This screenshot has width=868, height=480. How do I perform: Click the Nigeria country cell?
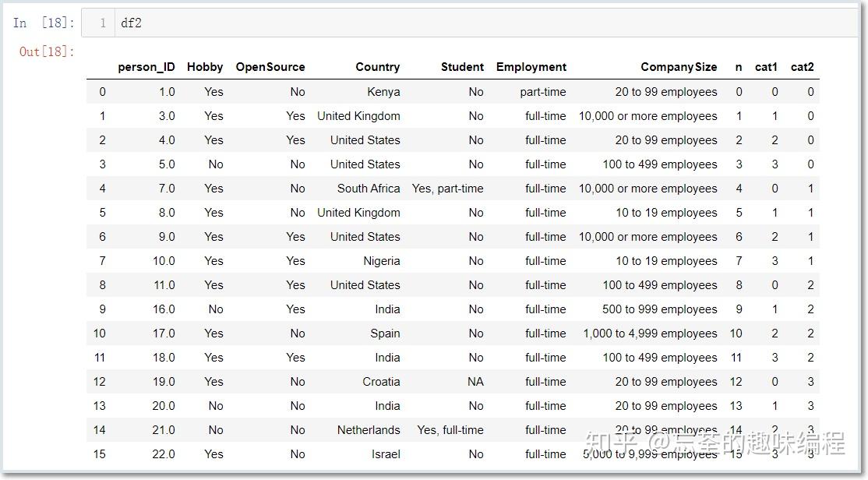click(382, 261)
